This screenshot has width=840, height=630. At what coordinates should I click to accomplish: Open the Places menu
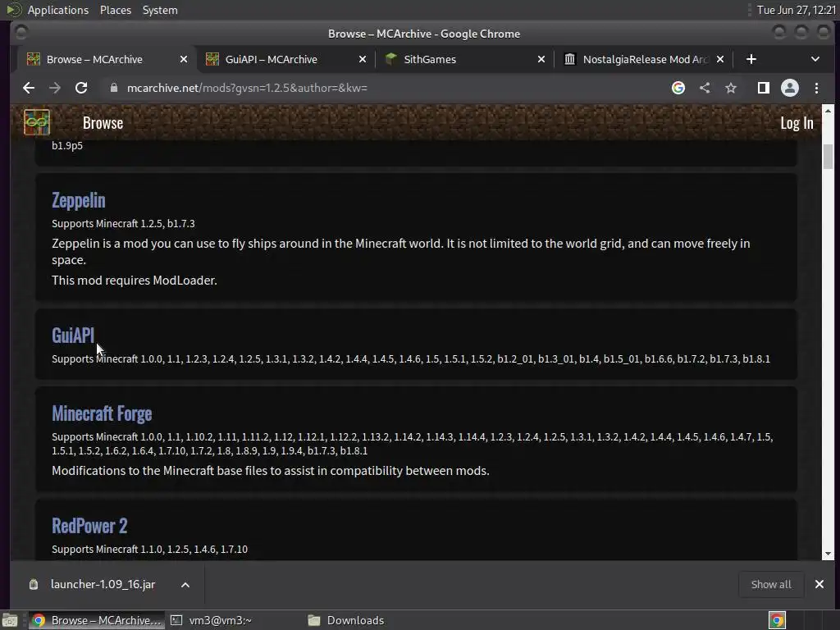coord(115,10)
